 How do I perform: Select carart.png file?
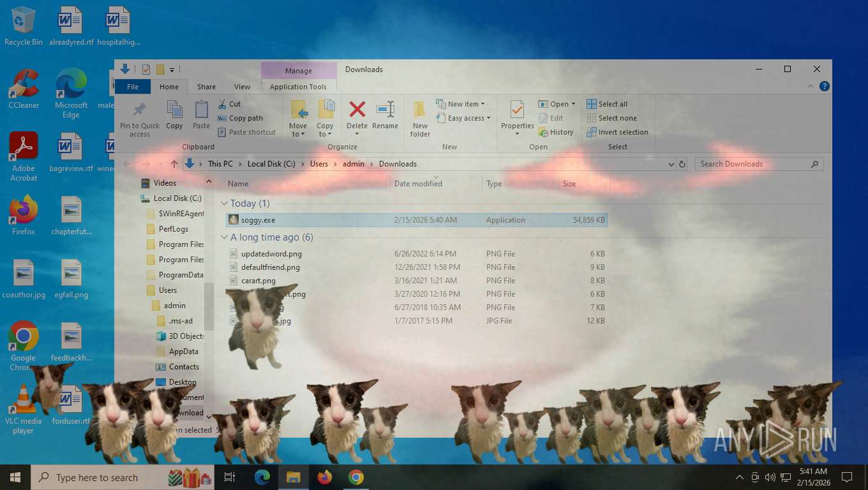coord(416,281)
